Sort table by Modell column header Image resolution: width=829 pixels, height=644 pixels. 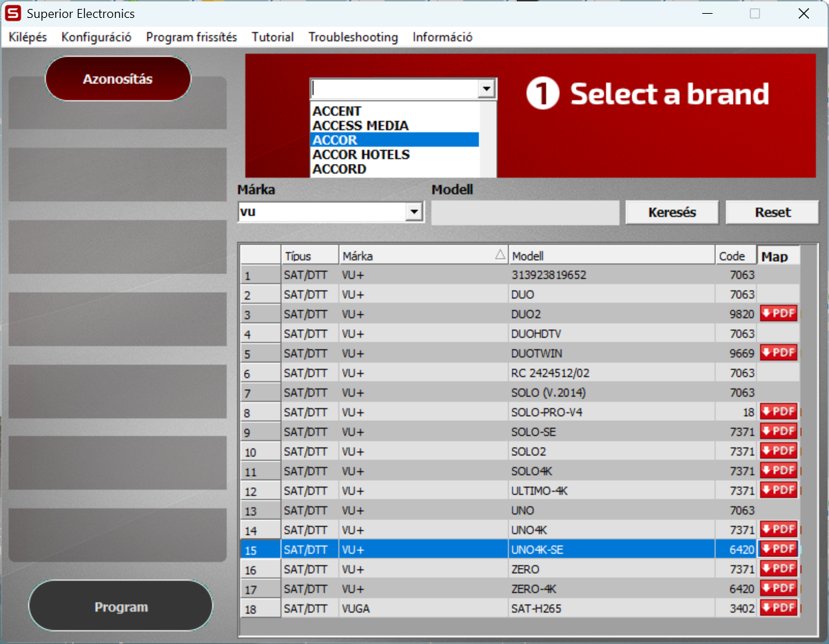[612, 256]
